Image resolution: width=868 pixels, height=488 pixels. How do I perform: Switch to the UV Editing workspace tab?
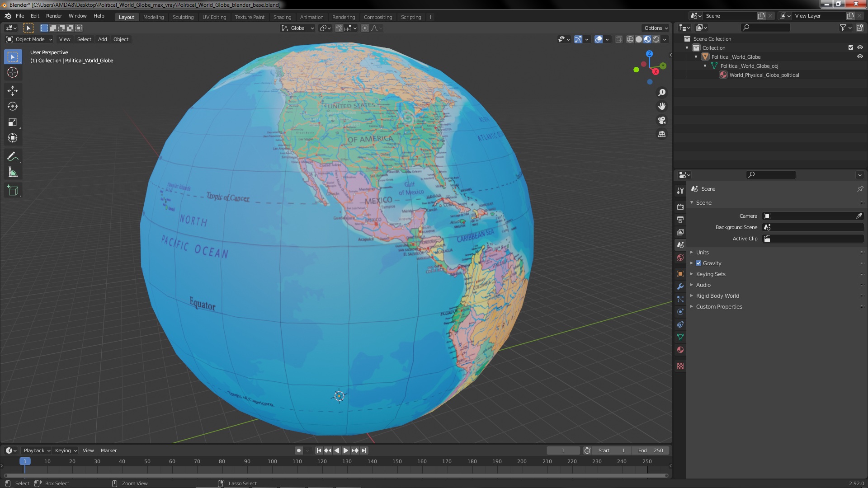click(x=214, y=17)
